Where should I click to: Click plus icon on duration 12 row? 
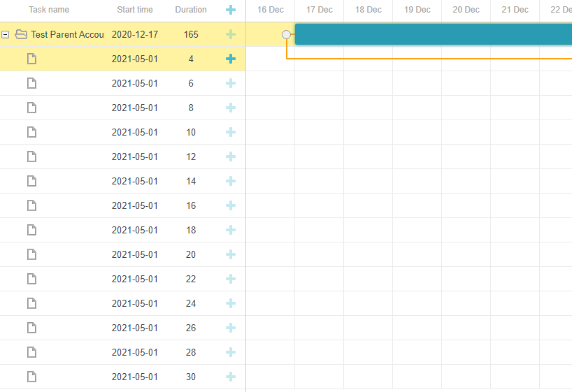231,157
